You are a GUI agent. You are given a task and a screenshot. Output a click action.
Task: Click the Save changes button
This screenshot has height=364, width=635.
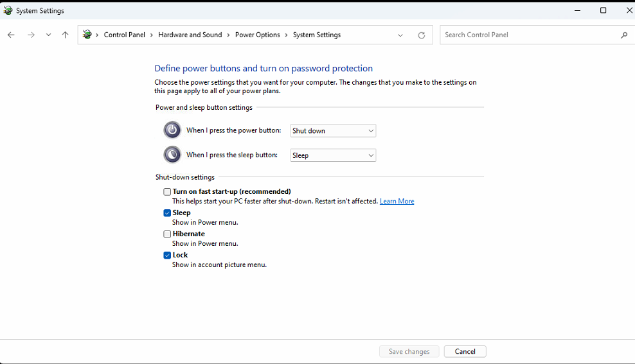[409, 351]
